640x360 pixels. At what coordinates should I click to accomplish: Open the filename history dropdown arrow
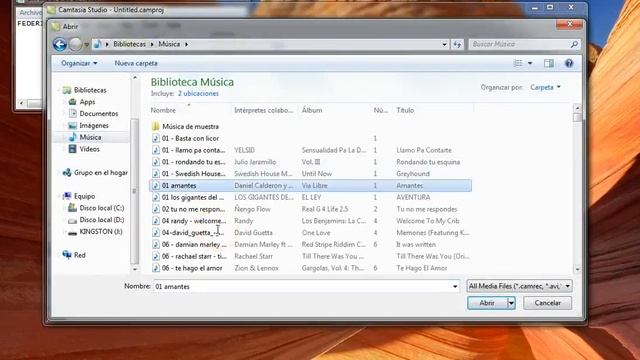click(455, 287)
